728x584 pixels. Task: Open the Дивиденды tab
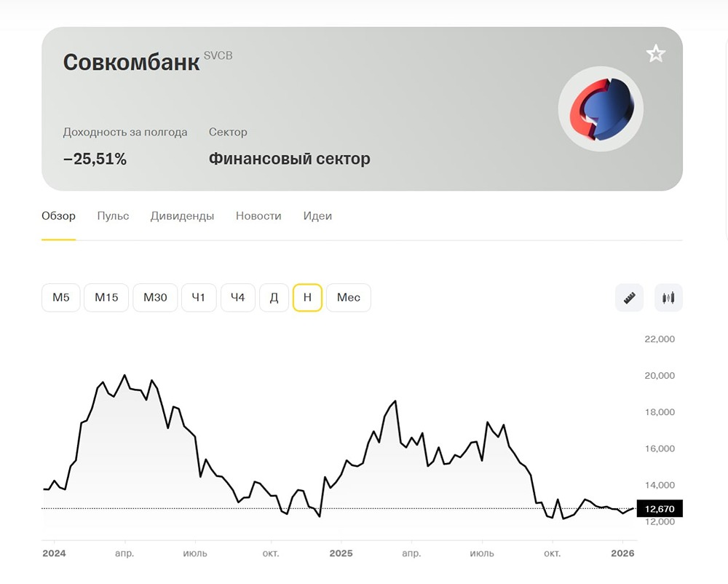(x=182, y=216)
